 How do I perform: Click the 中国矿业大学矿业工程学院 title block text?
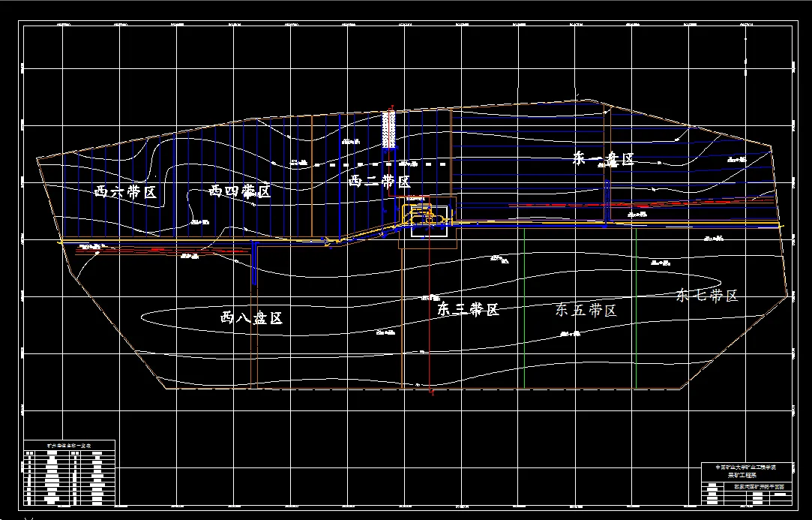pos(746,467)
